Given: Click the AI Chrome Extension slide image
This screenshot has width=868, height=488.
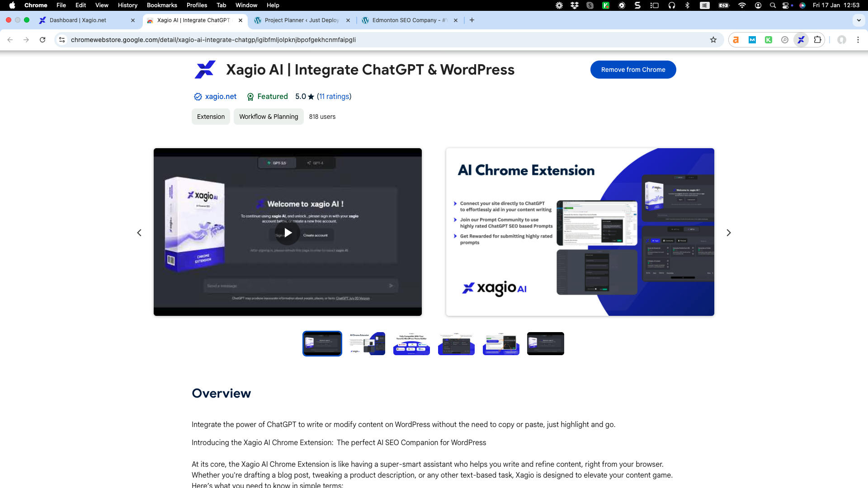Looking at the screenshot, I should click(580, 232).
